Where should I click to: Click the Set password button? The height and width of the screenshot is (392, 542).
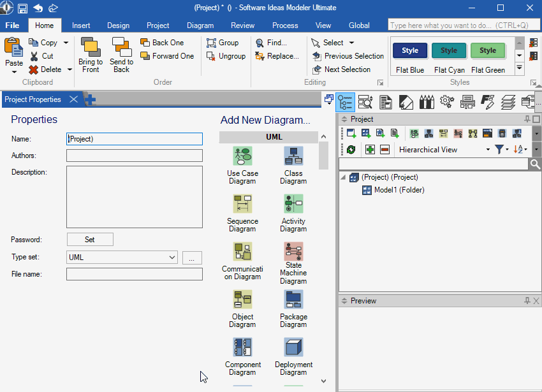[90, 240]
